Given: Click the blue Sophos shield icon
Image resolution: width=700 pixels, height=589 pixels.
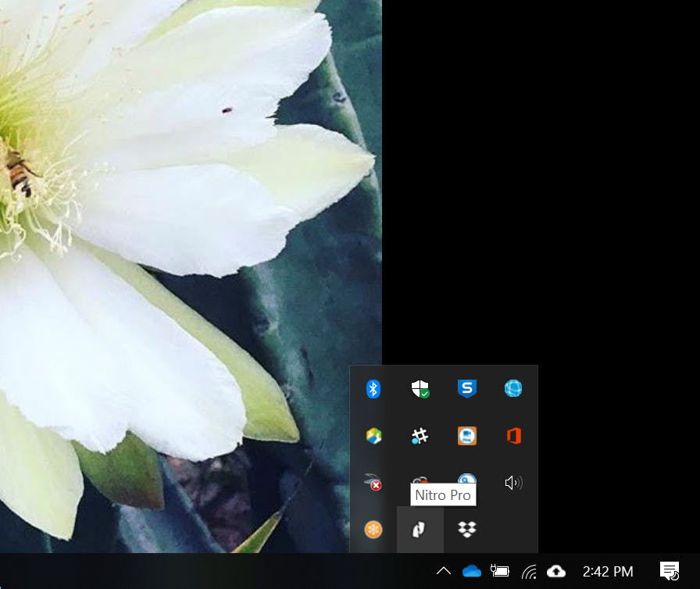Looking at the screenshot, I should pyautogui.click(x=466, y=388).
